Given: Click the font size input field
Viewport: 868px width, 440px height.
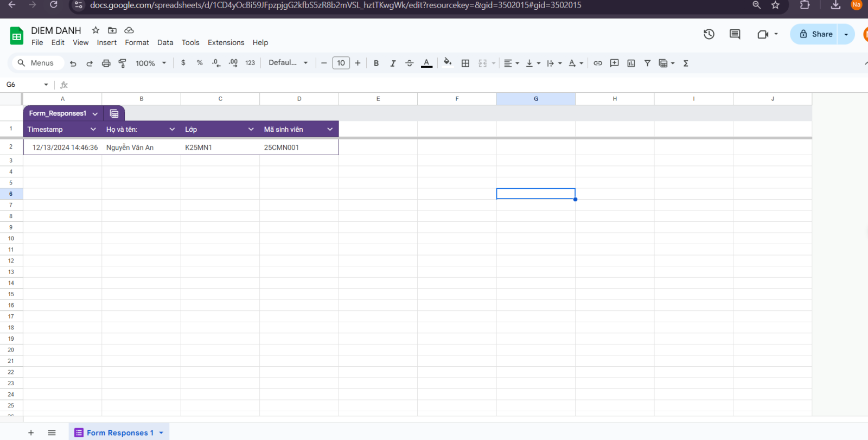Looking at the screenshot, I should pos(341,63).
